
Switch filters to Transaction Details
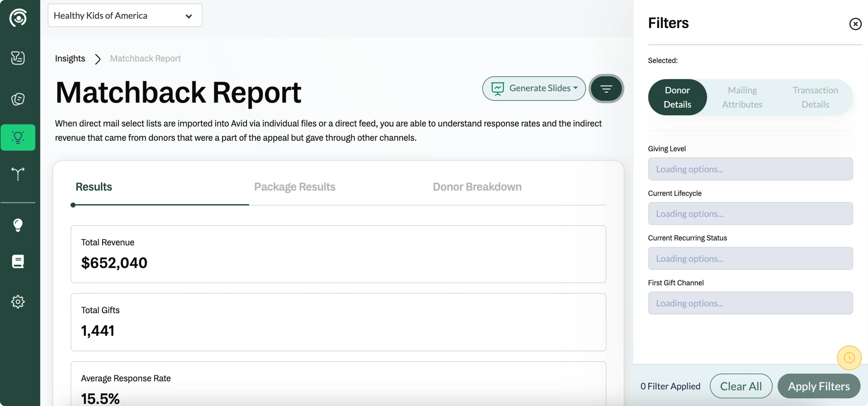815,97
